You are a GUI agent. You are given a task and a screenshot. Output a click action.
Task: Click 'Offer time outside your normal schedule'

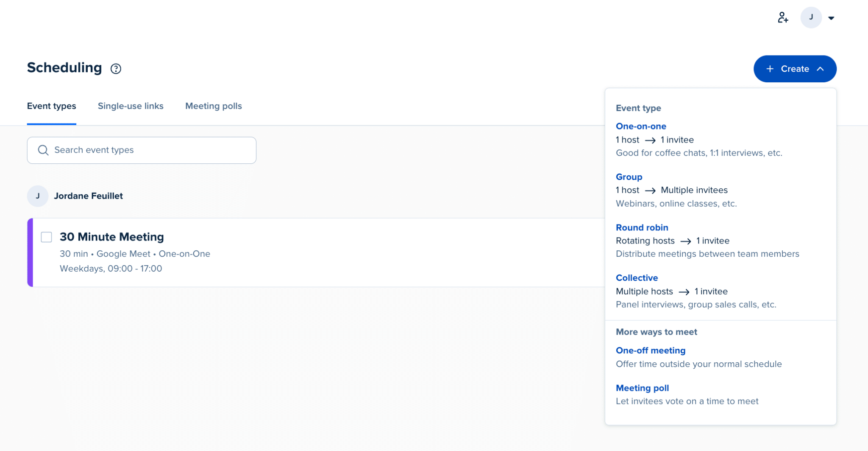[698, 364]
